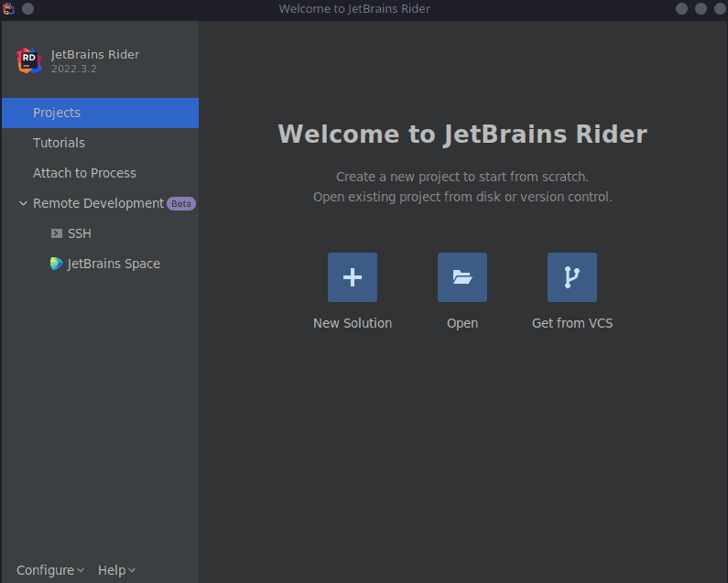Viewport: 728px width, 583px height.
Task: Click the Beta badge
Action: 181,204
